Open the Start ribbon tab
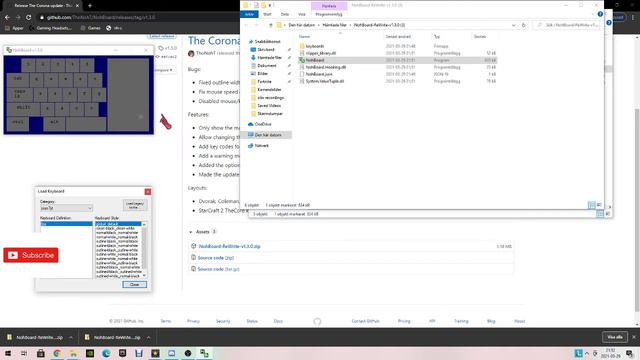The image size is (640, 360). pos(267,14)
